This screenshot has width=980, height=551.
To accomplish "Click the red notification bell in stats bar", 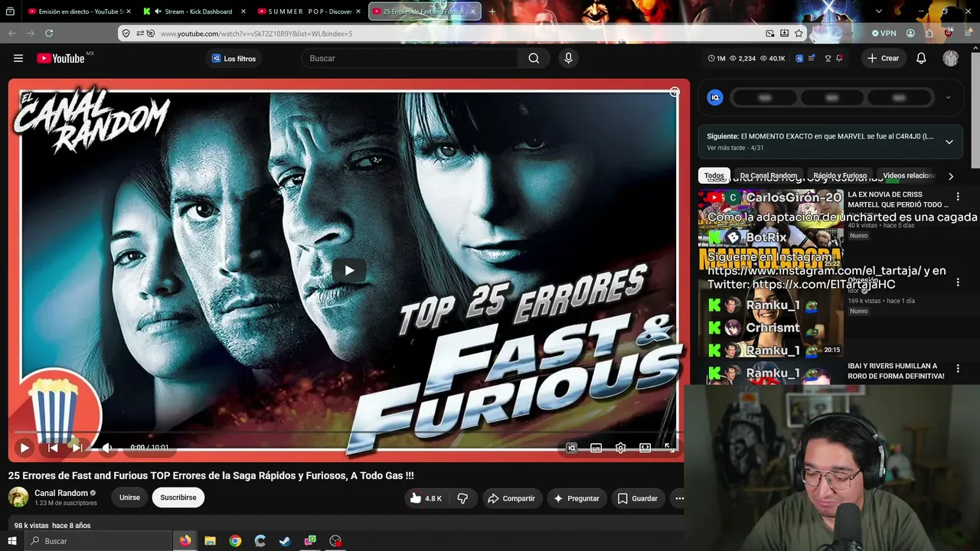I will point(840,58).
